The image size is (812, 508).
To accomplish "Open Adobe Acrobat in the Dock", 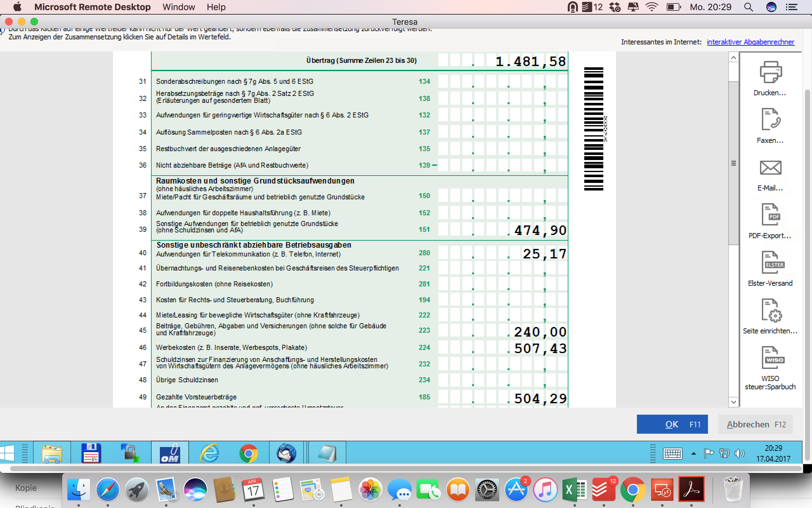I will [691, 490].
